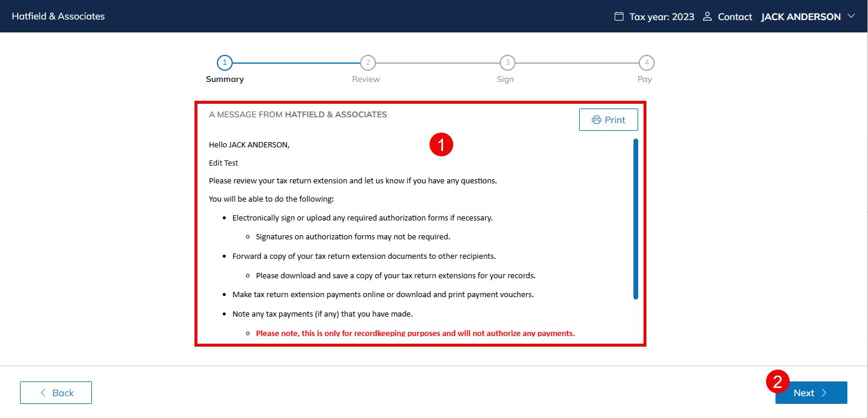Image resolution: width=868 pixels, height=418 pixels.
Task: Open the Review step label
Action: pos(366,79)
